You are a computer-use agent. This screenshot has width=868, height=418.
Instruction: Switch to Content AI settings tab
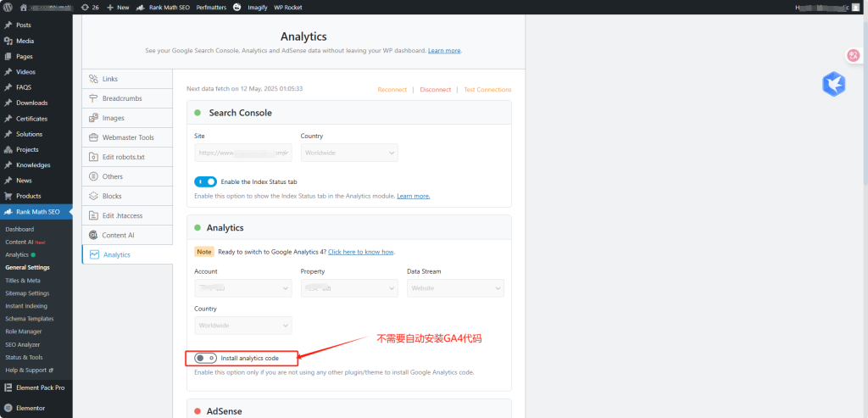tap(127, 236)
